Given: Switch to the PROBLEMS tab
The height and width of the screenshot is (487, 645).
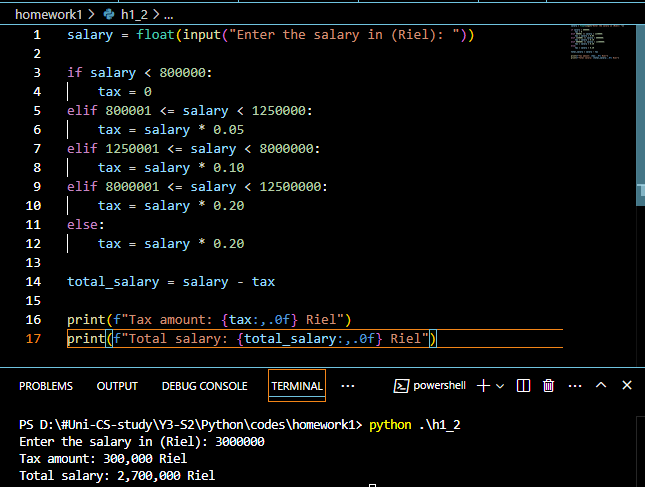Looking at the screenshot, I should pyautogui.click(x=46, y=386).
